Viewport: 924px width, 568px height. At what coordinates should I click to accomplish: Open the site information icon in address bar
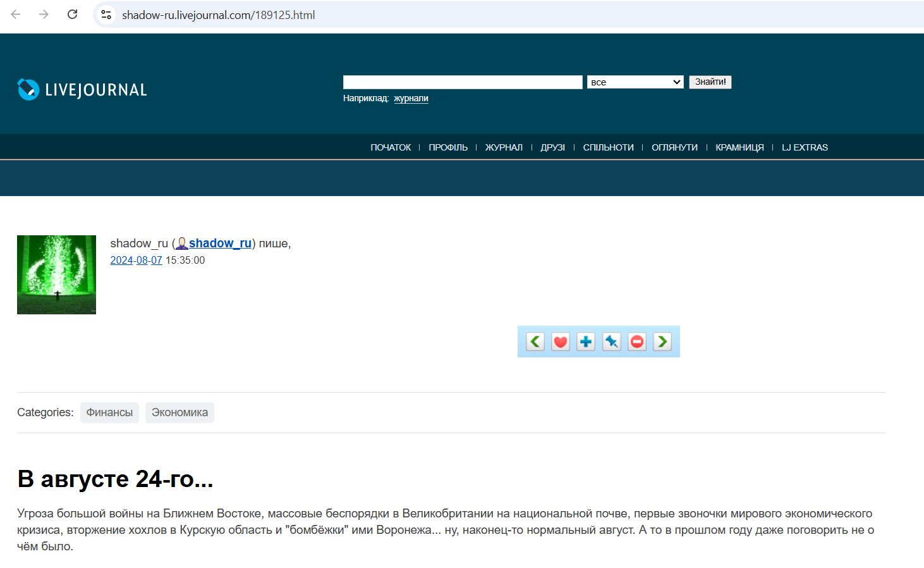pos(106,15)
